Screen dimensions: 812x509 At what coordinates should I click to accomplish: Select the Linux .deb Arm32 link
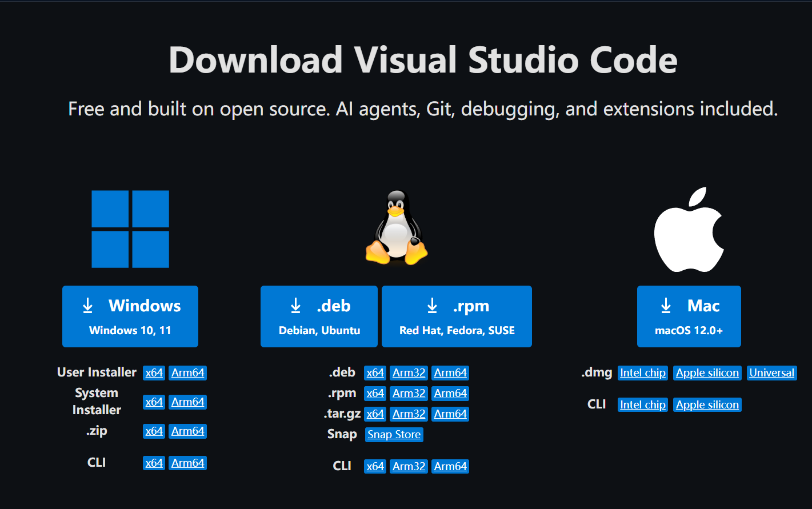tap(409, 373)
